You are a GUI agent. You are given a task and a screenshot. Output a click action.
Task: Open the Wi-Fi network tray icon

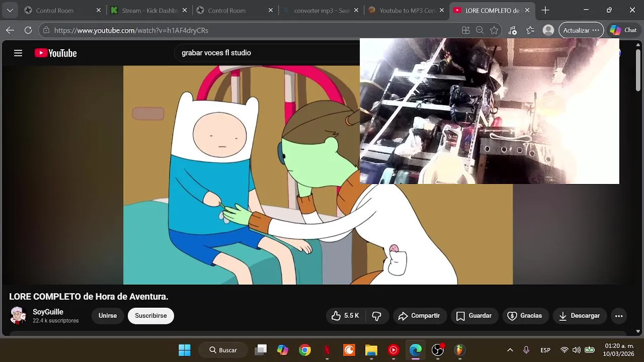[x=565, y=350]
